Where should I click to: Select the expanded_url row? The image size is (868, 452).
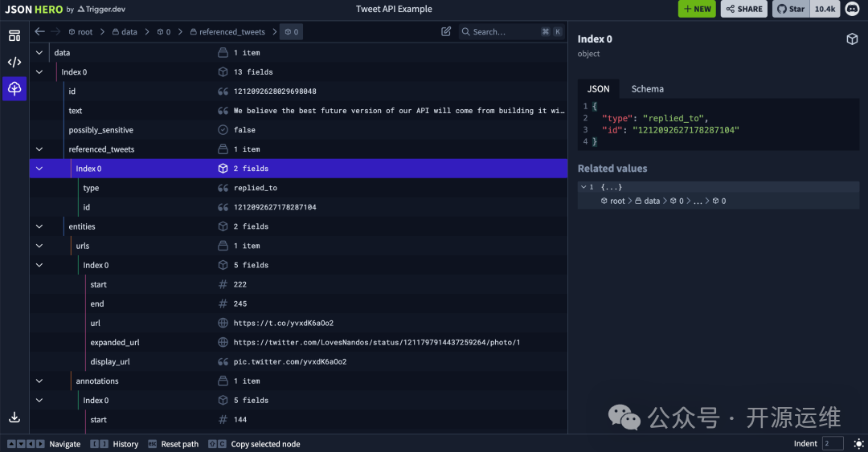point(299,343)
